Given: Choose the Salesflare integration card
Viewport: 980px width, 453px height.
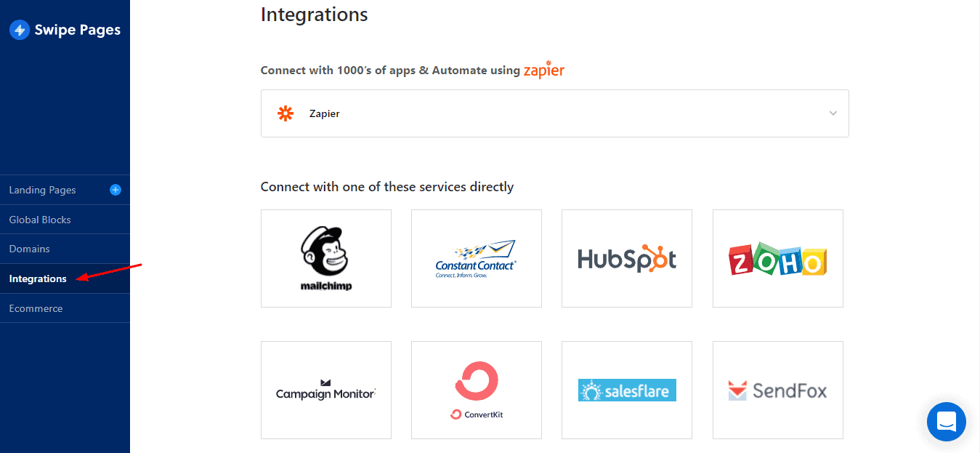Looking at the screenshot, I should click(627, 390).
